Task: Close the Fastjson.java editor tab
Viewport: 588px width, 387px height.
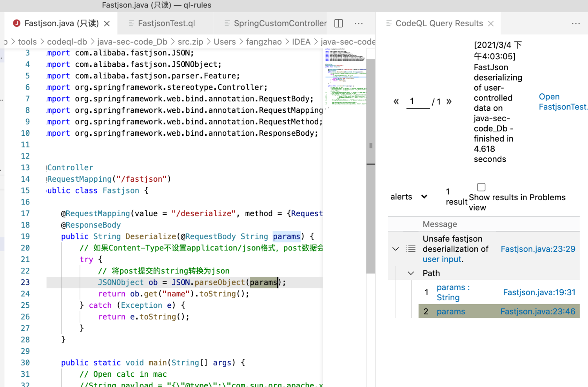Action: click(x=107, y=24)
